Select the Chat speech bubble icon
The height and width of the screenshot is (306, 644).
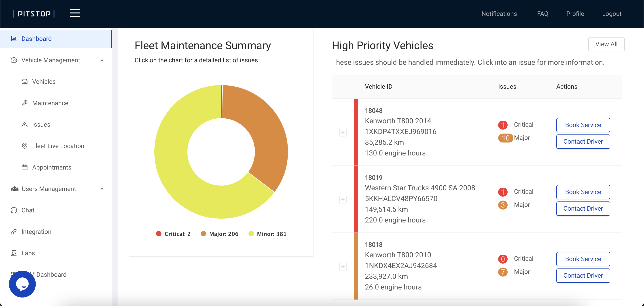(x=14, y=210)
